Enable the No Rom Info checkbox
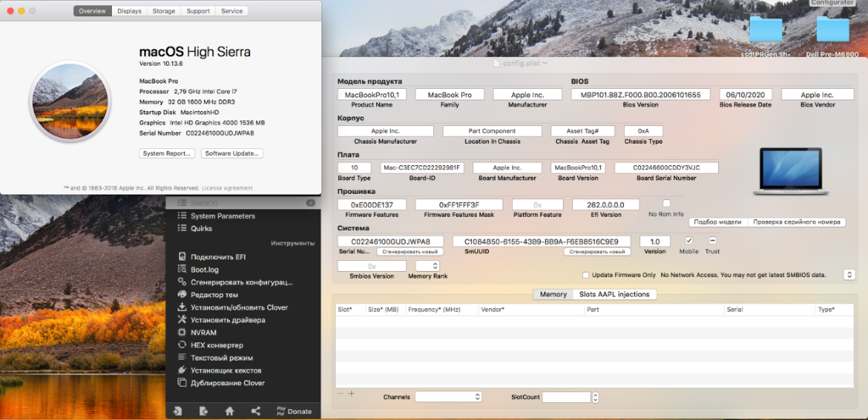 (x=666, y=203)
